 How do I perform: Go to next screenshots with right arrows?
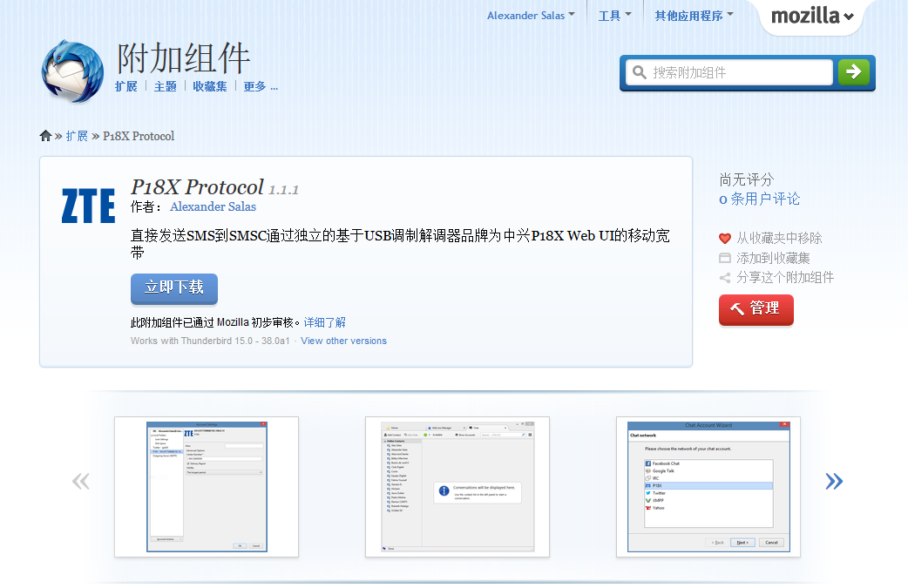[x=834, y=481]
